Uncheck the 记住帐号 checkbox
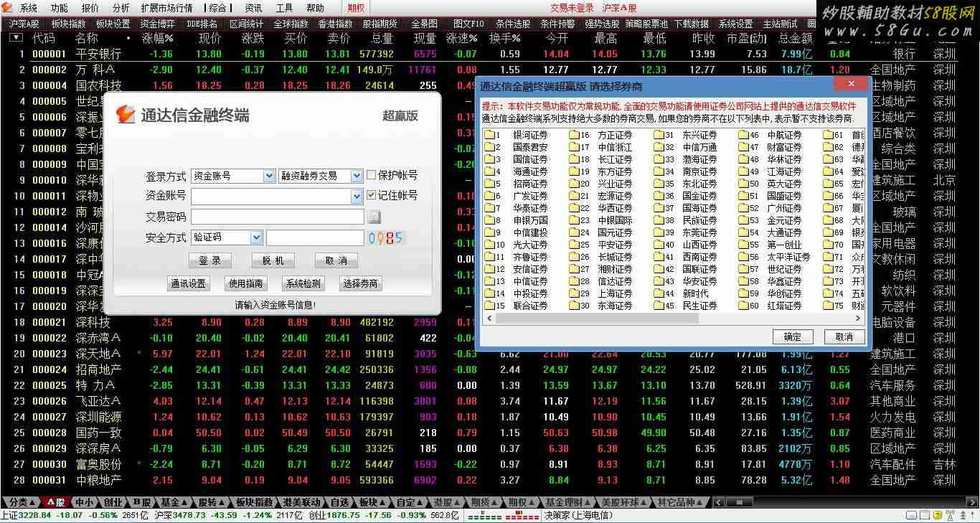980x523 pixels. (371, 195)
